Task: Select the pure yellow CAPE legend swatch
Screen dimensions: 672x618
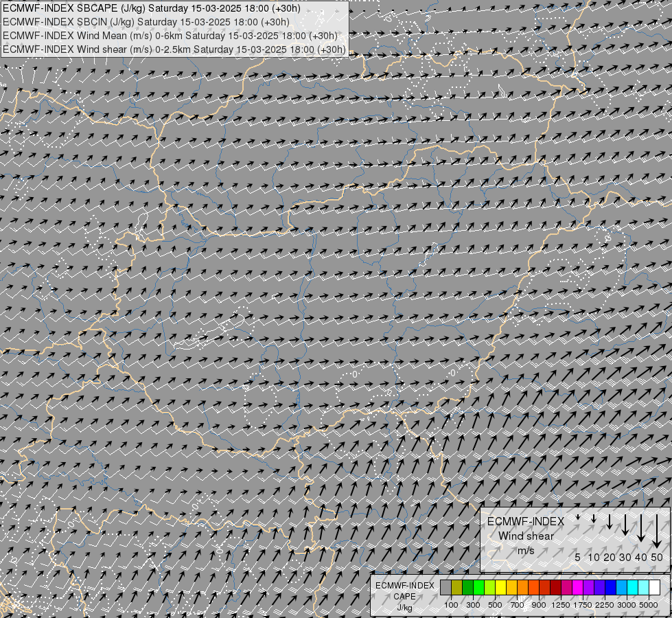Action: click(500, 587)
